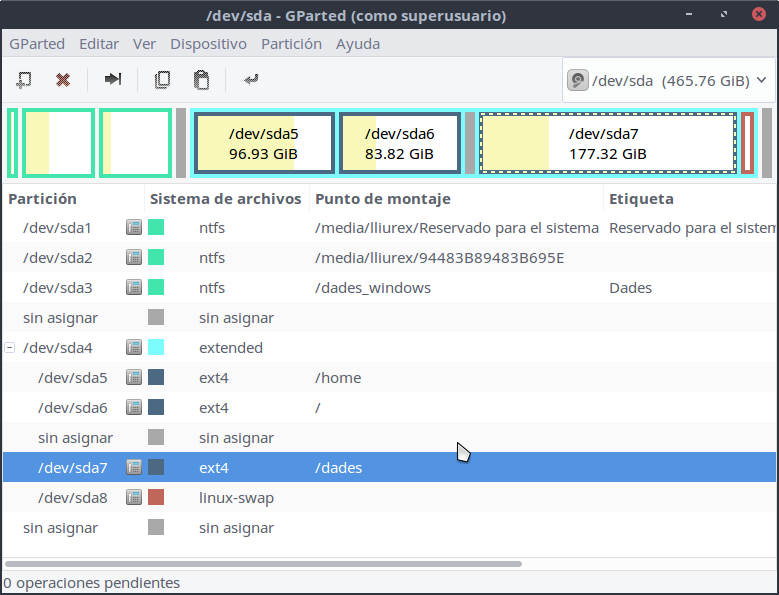The width and height of the screenshot is (779, 595).
Task: Select the /dev/sda6 block in the disk map
Action: 399,143
